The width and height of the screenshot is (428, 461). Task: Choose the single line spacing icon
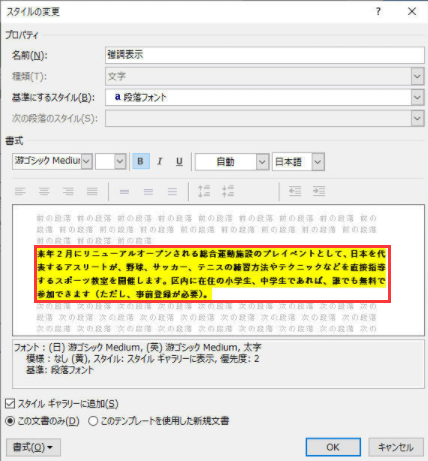click(124, 191)
